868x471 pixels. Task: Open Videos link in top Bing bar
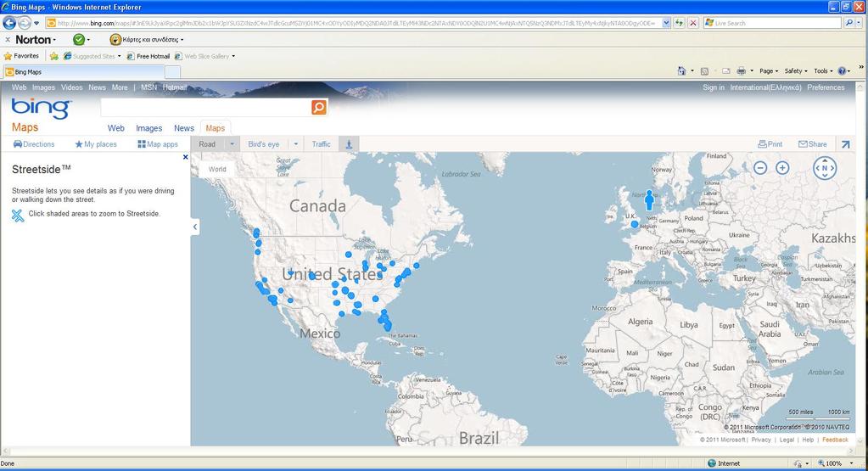point(71,87)
